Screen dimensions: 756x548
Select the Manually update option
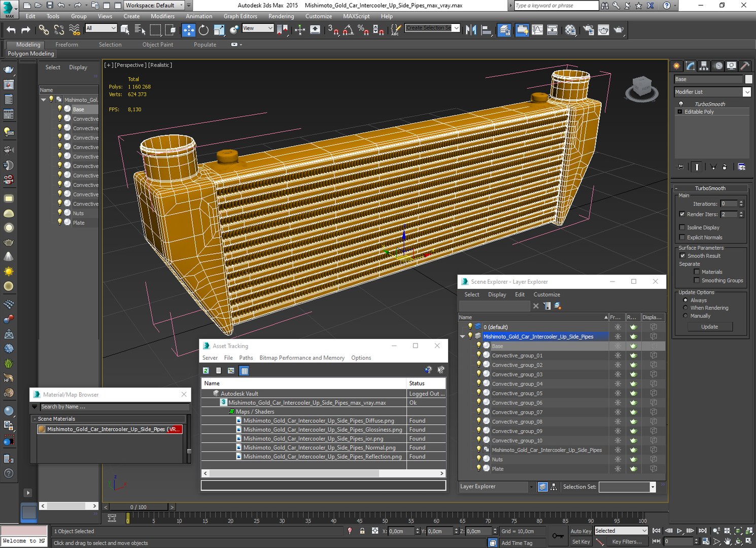pyautogui.click(x=685, y=316)
